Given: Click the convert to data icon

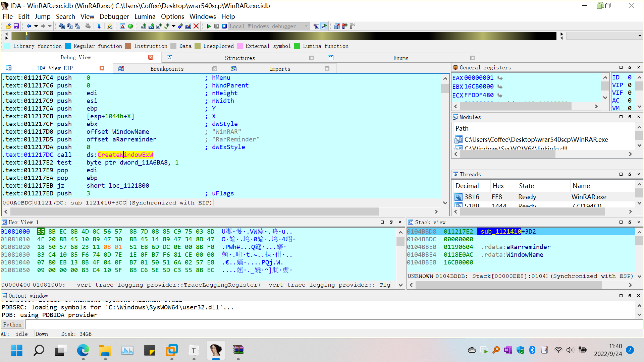Looking at the screenshot, I should (152, 26).
